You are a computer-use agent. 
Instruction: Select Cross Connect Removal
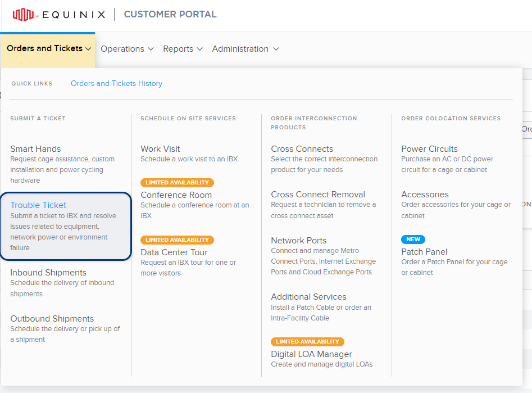pyautogui.click(x=318, y=195)
